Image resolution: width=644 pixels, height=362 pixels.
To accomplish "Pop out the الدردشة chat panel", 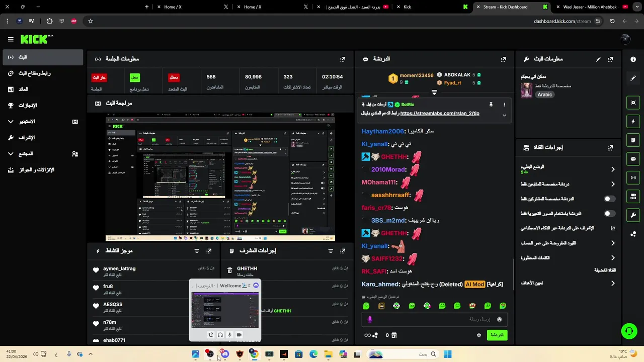I will [x=503, y=59].
